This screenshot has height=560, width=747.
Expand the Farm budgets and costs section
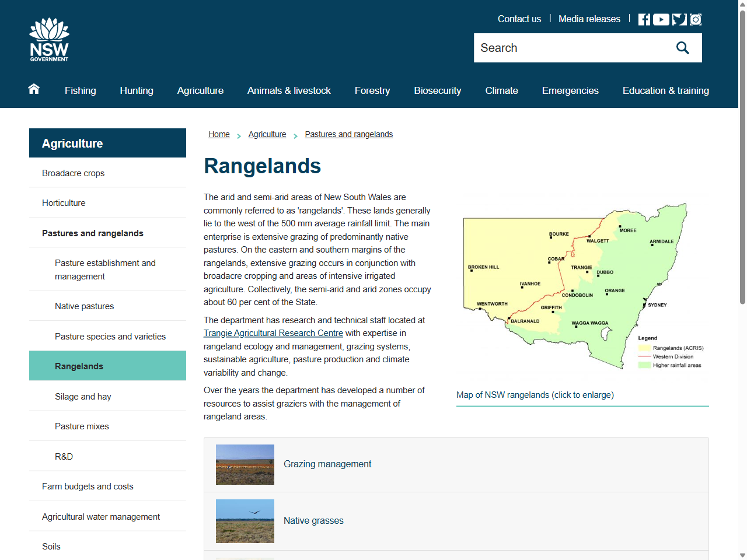click(88, 486)
